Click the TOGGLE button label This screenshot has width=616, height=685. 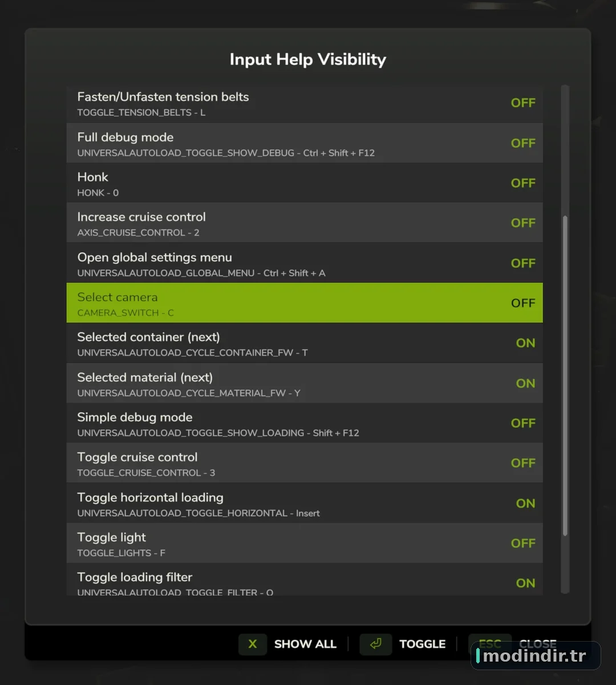(422, 644)
